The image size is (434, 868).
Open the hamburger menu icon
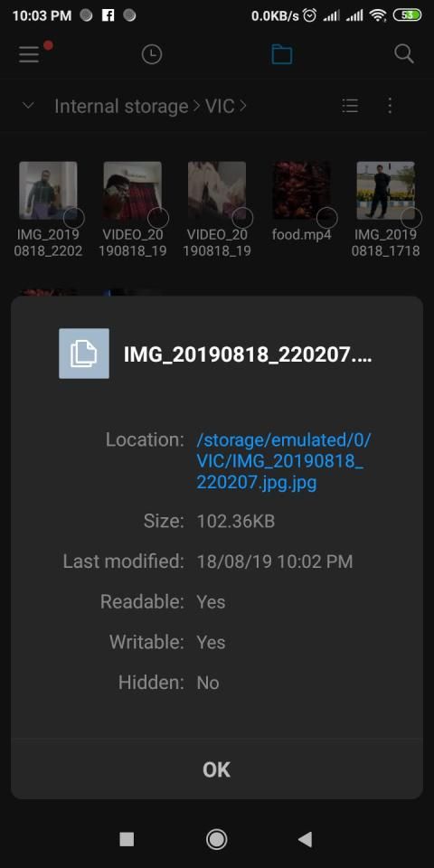pos(29,54)
